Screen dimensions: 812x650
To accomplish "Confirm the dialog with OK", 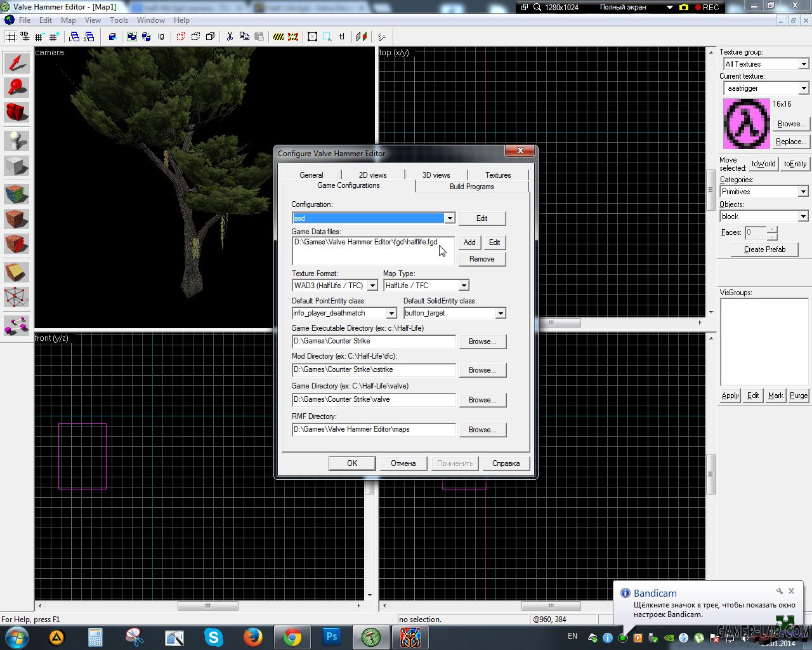I will tap(352, 463).
